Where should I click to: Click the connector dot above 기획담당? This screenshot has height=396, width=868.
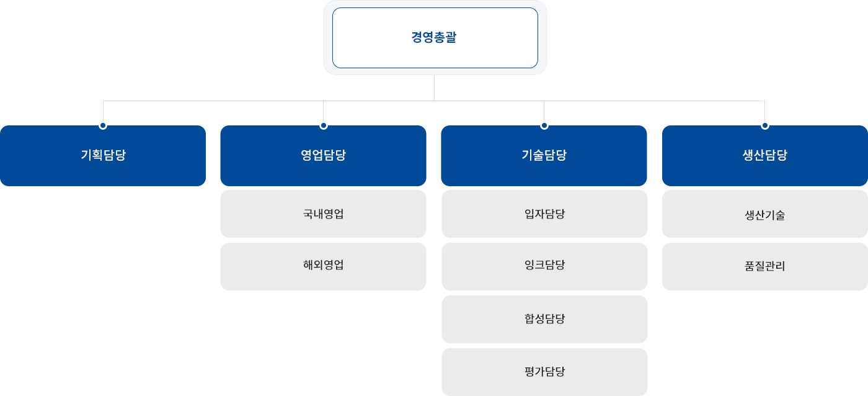[x=103, y=125]
